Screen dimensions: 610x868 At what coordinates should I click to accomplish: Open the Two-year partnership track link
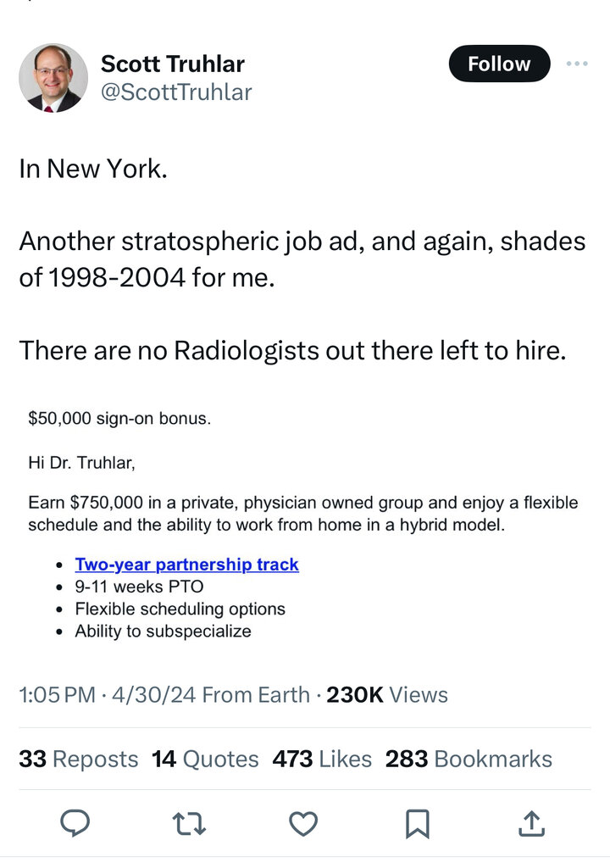tap(186, 565)
